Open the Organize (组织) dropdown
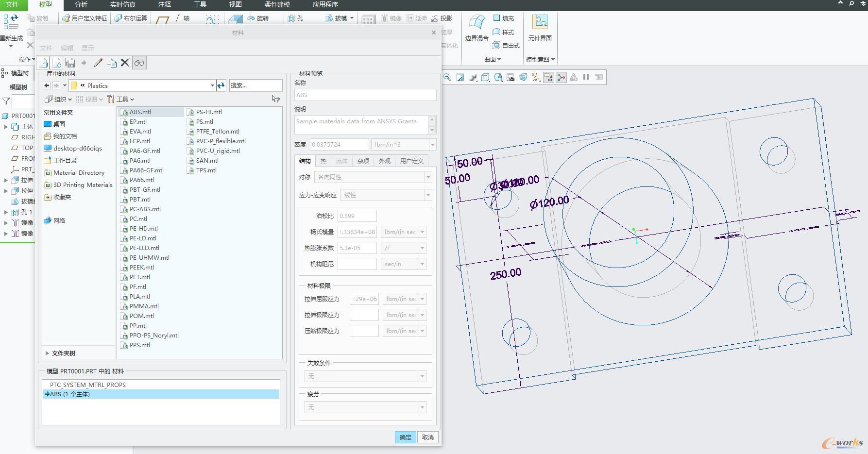The width and height of the screenshot is (868, 454). tap(58, 99)
